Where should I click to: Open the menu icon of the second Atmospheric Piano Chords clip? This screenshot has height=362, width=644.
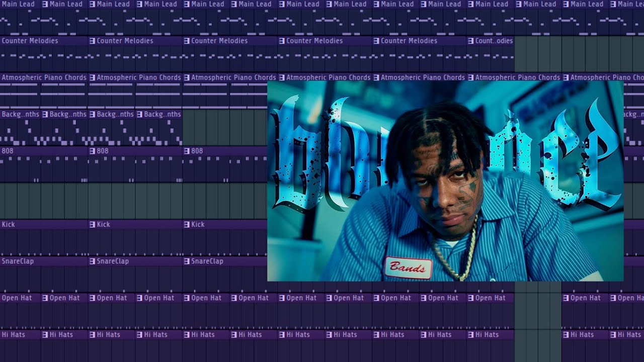[x=92, y=77]
